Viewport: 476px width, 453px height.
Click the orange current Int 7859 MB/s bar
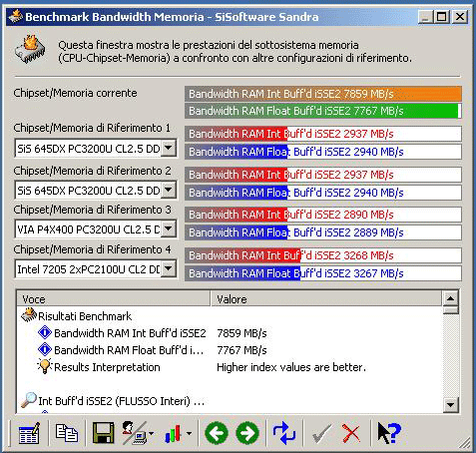[x=323, y=94]
